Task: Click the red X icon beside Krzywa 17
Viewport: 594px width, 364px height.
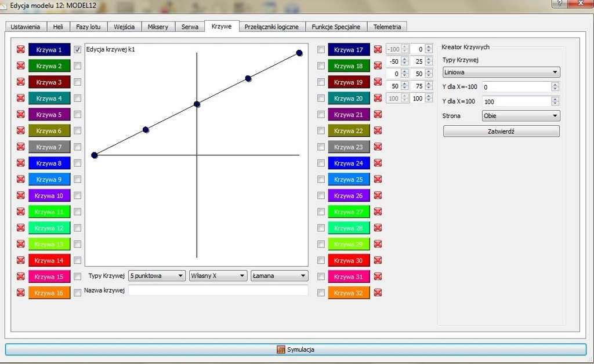Action: 378,50
